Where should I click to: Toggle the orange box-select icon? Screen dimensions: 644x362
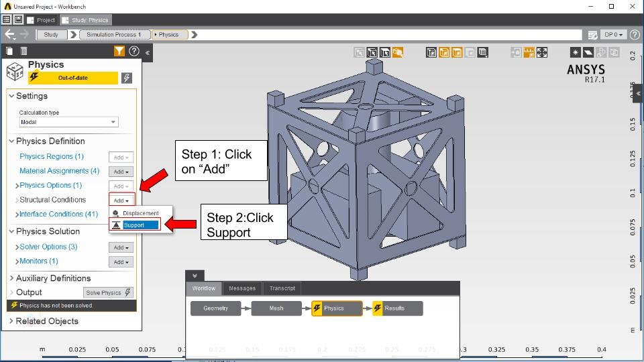tap(398, 52)
